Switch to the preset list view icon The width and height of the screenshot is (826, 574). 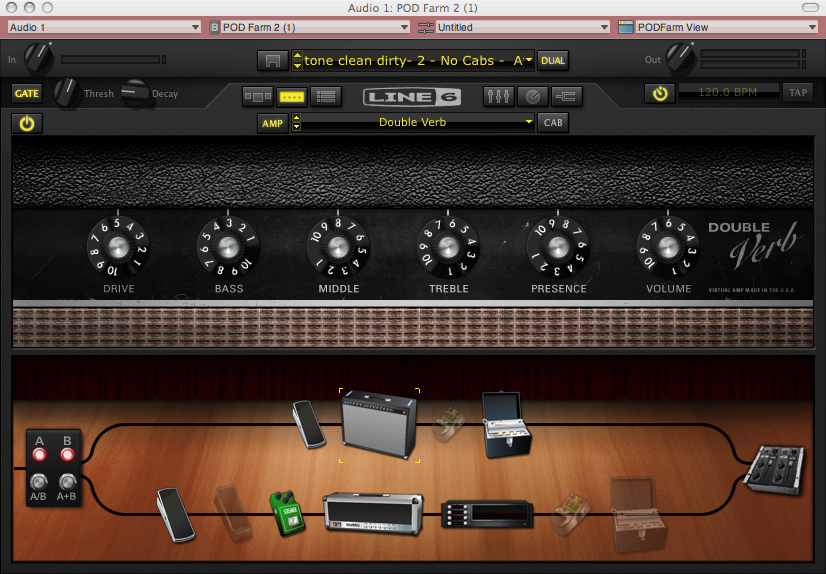323,97
